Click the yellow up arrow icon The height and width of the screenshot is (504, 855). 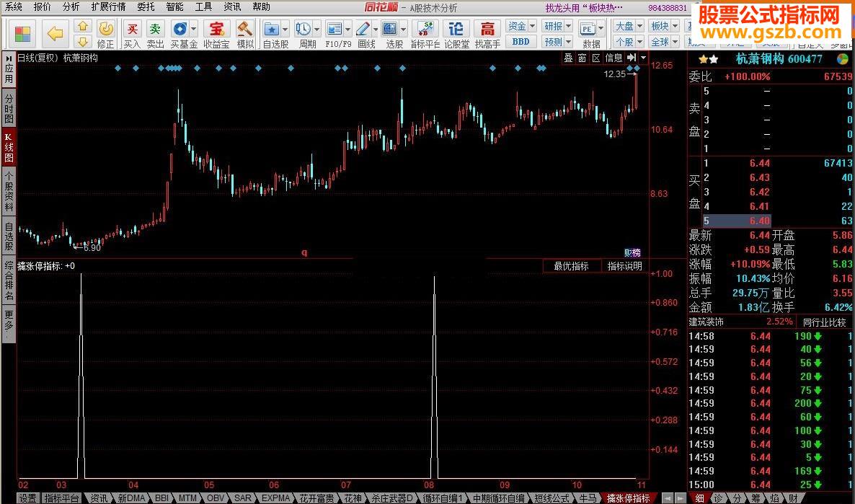click(82, 26)
